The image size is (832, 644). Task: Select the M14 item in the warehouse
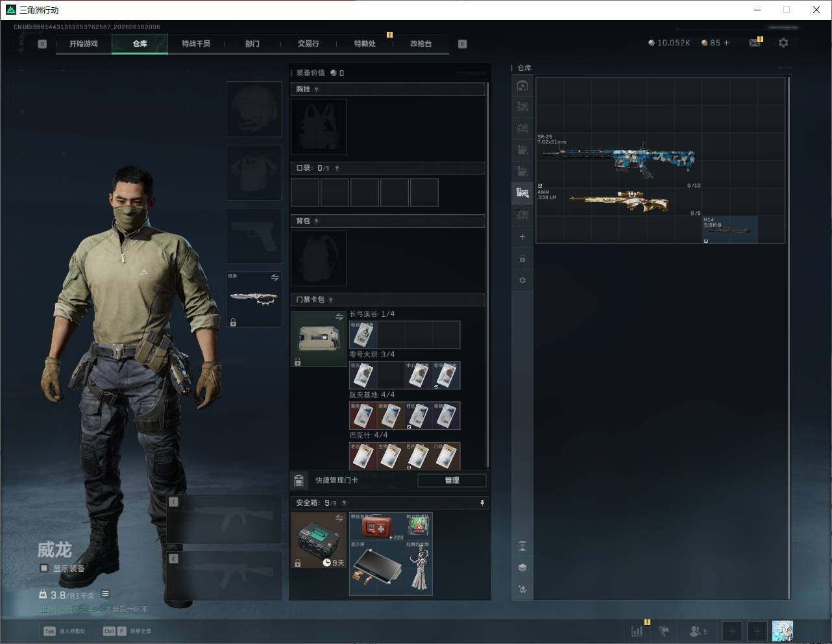tap(730, 230)
